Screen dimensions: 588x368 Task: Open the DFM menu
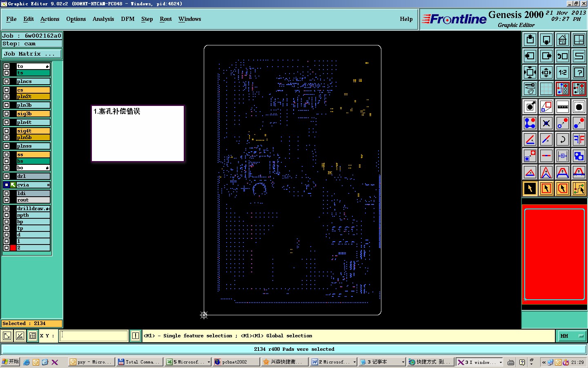pos(128,19)
